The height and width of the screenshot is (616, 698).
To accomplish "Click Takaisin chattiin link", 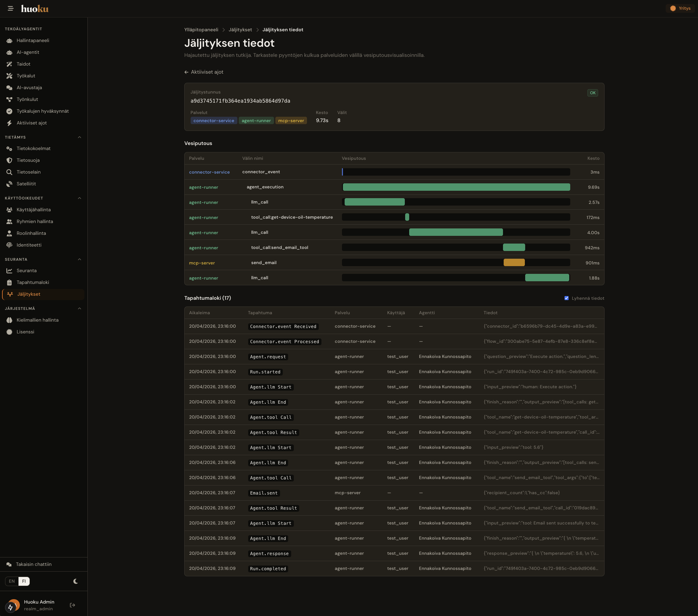I will (34, 565).
